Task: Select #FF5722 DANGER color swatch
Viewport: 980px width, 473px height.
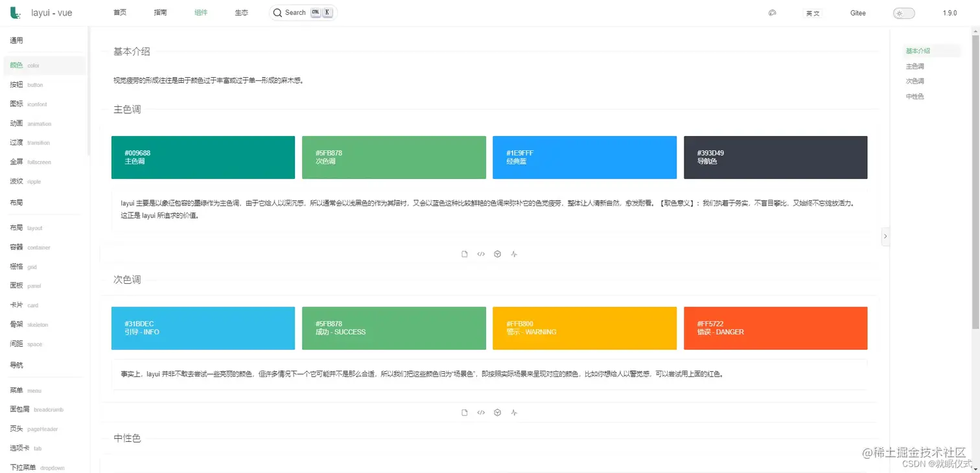Action: [775, 329]
